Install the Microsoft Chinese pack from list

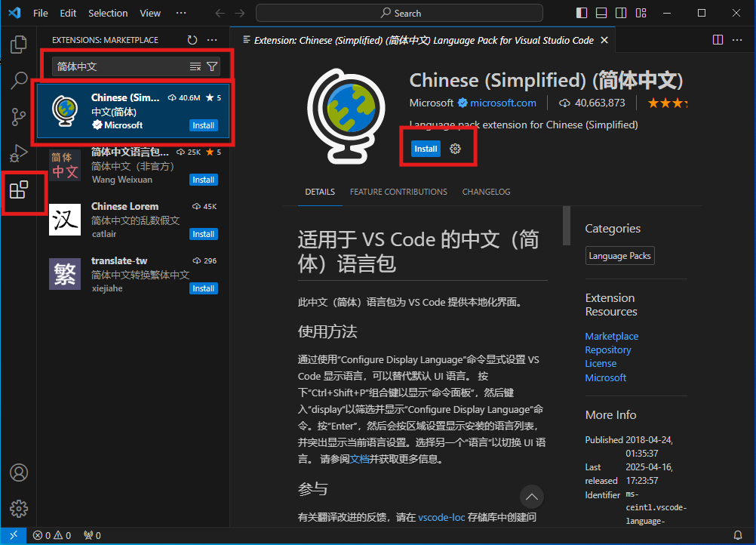pyautogui.click(x=204, y=125)
